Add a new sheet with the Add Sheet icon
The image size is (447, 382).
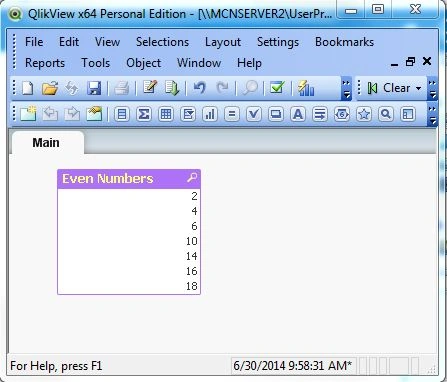[28, 114]
